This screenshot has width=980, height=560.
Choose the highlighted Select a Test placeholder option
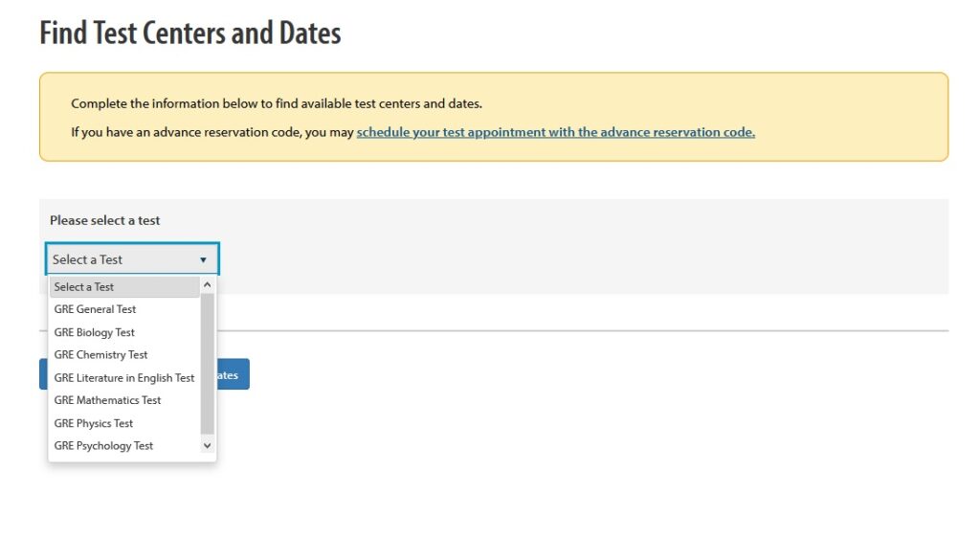[123, 287]
